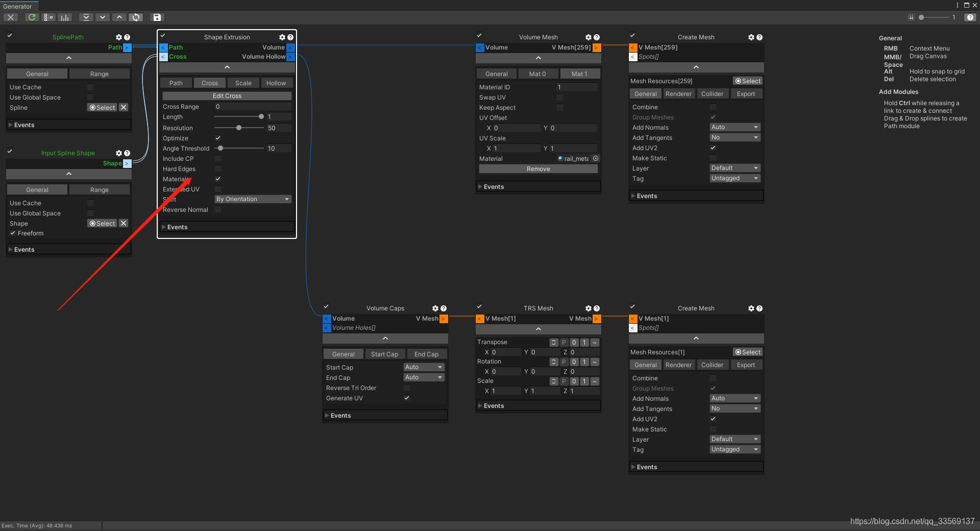The image size is (980, 531).
Task: Open the window's three-dot options menu
Action: click(x=957, y=5)
